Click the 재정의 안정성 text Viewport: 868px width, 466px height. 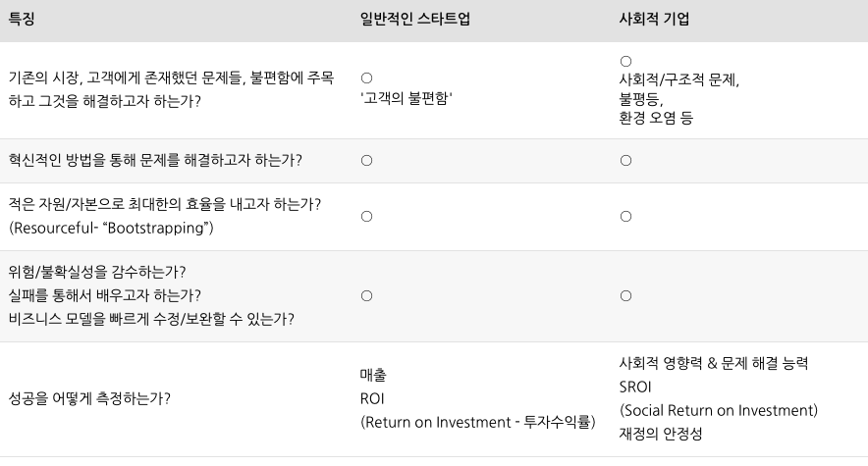(x=661, y=434)
